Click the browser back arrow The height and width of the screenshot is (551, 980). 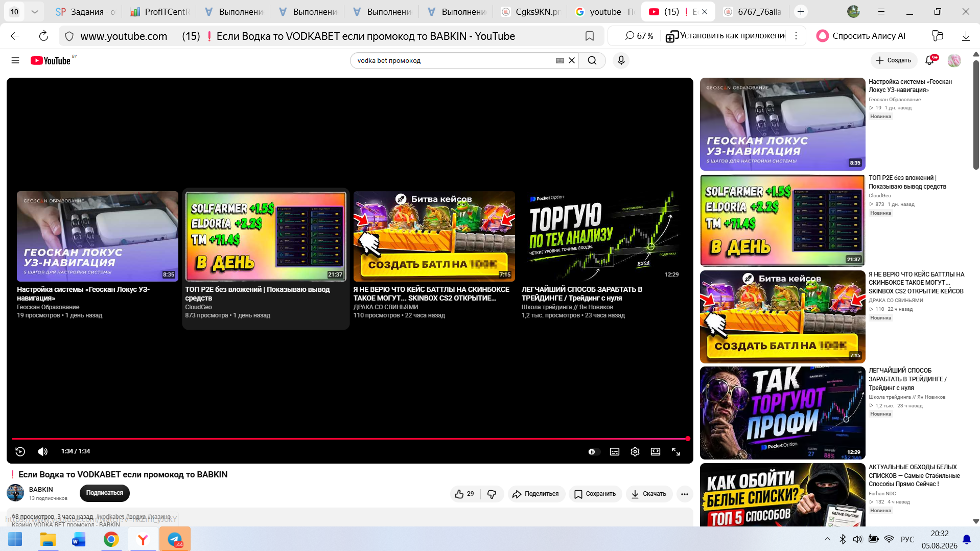click(x=15, y=36)
